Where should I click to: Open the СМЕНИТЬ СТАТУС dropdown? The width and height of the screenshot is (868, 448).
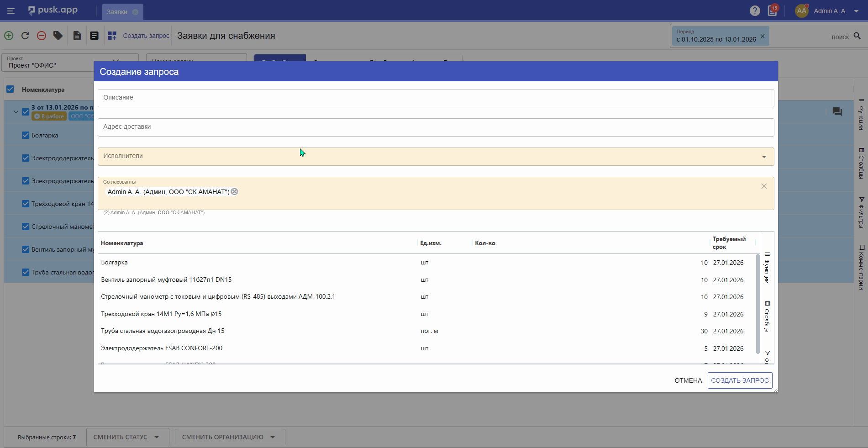click(127, 437)
